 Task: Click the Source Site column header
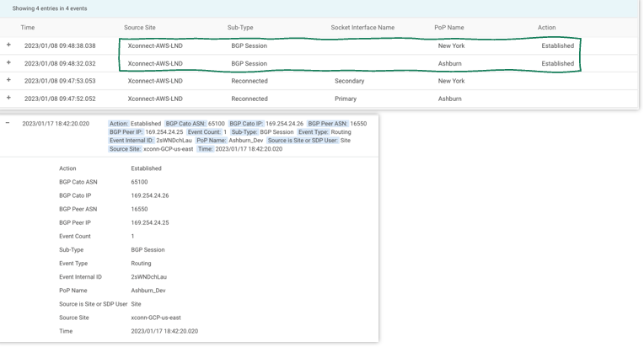pos(140,28)
